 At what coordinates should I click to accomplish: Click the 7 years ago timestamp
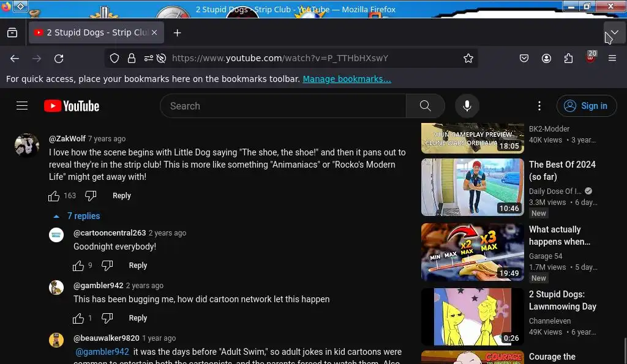click(x=107, y=139)
